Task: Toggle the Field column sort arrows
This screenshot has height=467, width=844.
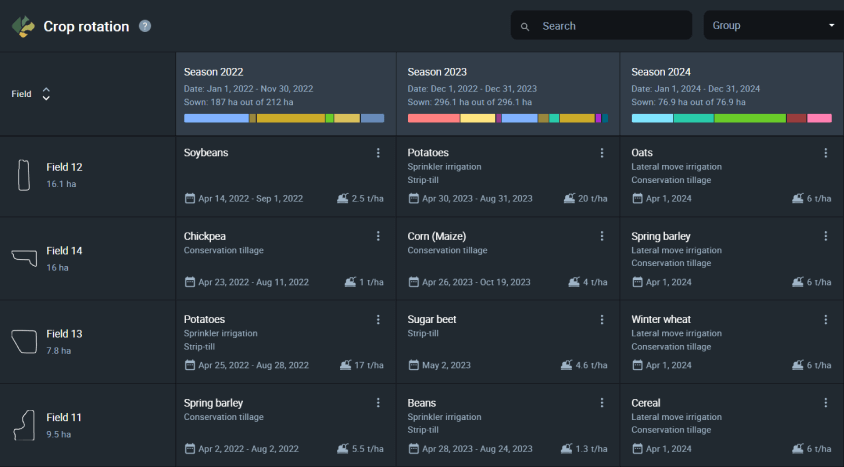Action: (46, 94)
